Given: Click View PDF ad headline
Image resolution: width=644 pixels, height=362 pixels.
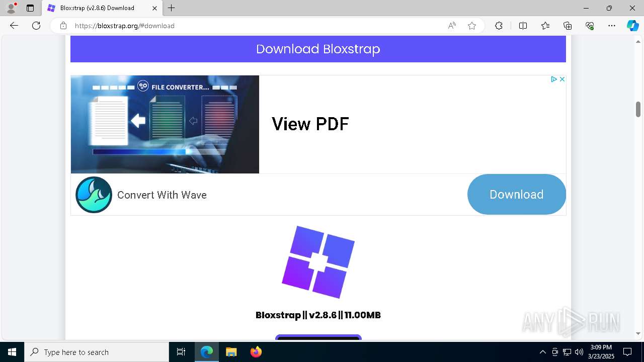Looking at the screenshot, I should [310, 124].
